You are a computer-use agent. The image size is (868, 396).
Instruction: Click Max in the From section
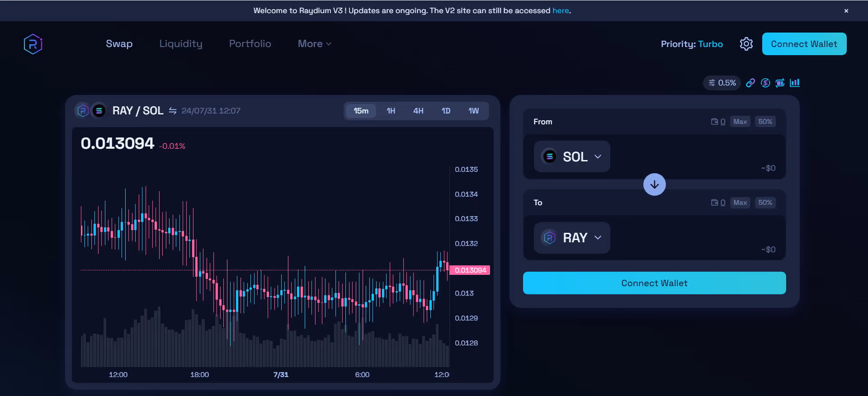740,122
